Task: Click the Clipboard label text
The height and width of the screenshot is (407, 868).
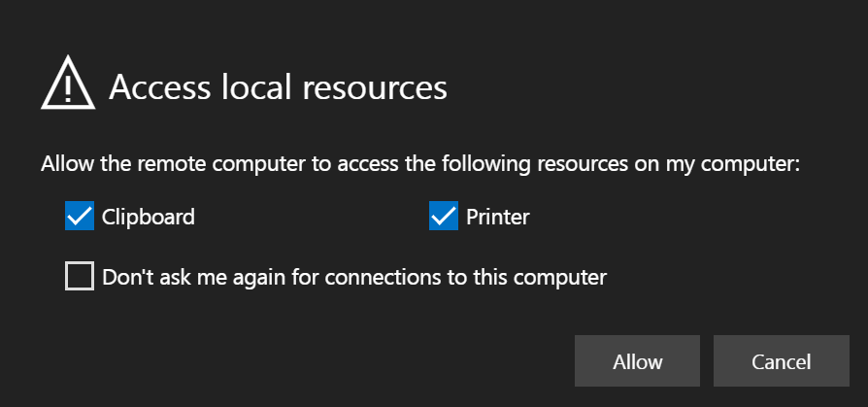Action: coord(149,217)
